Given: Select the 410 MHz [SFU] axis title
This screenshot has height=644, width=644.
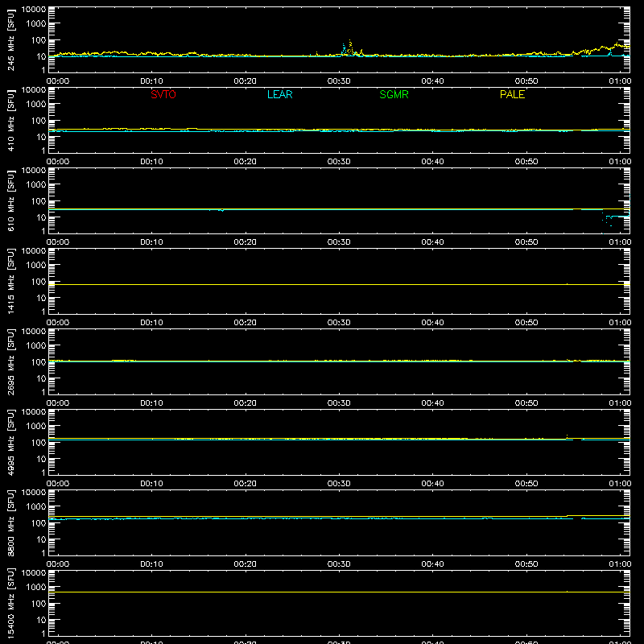Looking at the screenshot, I should (11, 121).
